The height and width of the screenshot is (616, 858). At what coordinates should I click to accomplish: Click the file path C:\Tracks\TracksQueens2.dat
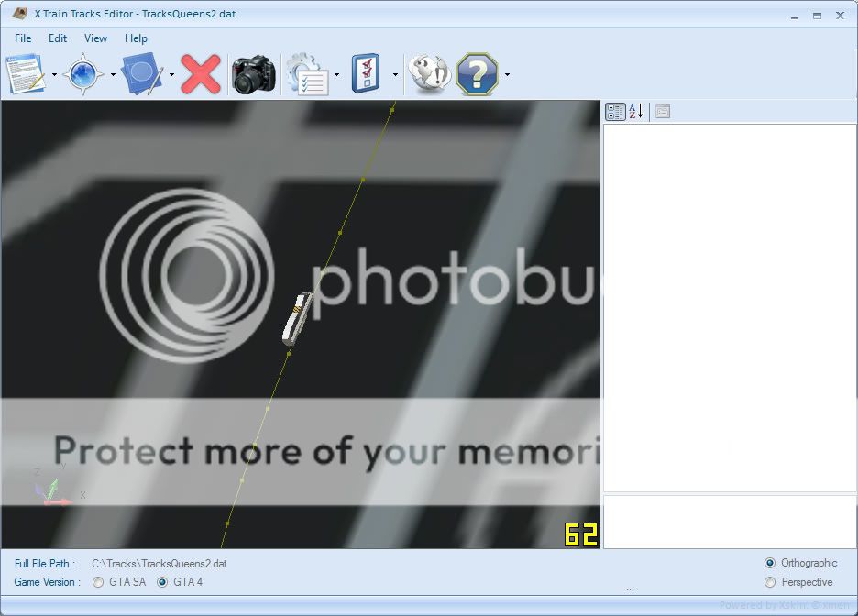coord(159,564)
